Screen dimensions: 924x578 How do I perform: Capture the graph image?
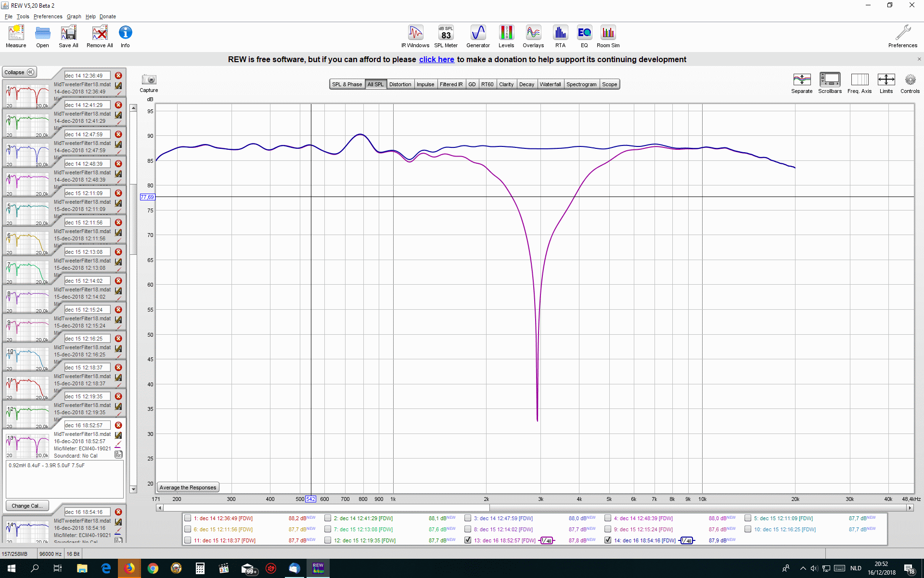(x=149, y=83)
